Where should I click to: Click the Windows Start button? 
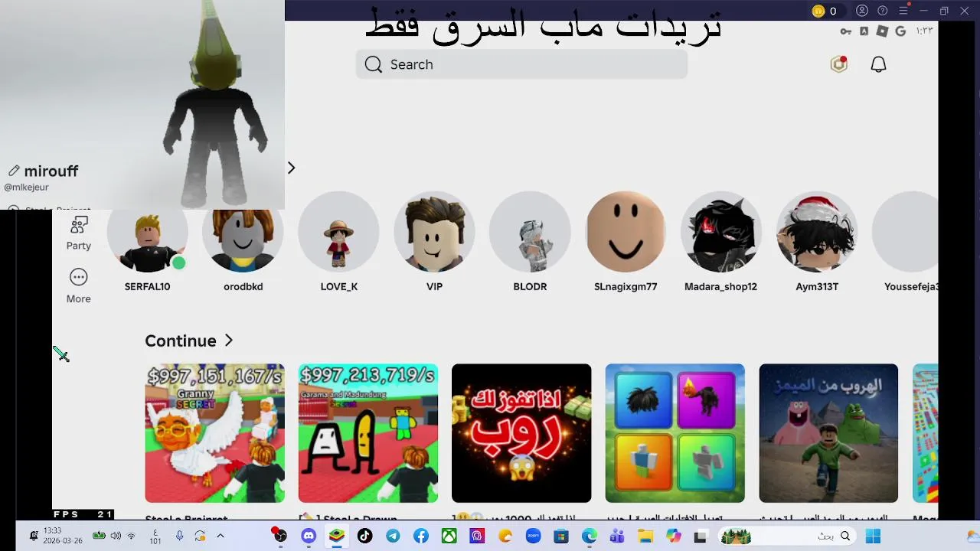(x=873, y=536)
